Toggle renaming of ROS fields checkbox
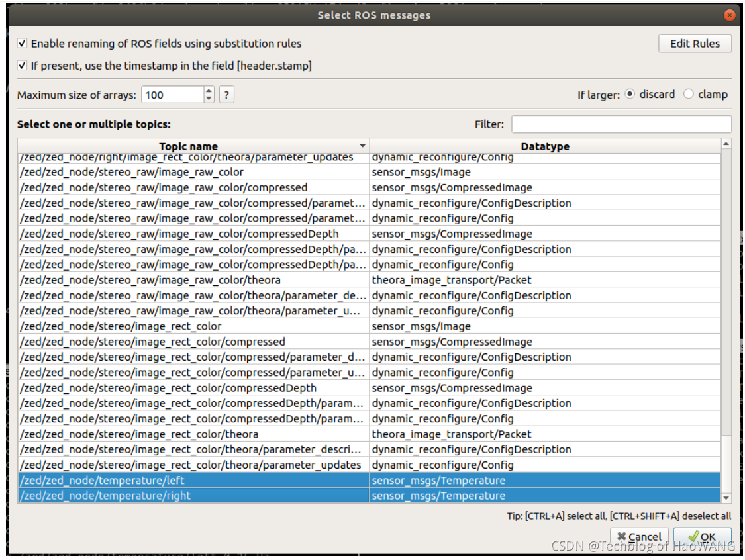This screenshot has width=745, height=560. pyautogui.click(x=22, y=44)
